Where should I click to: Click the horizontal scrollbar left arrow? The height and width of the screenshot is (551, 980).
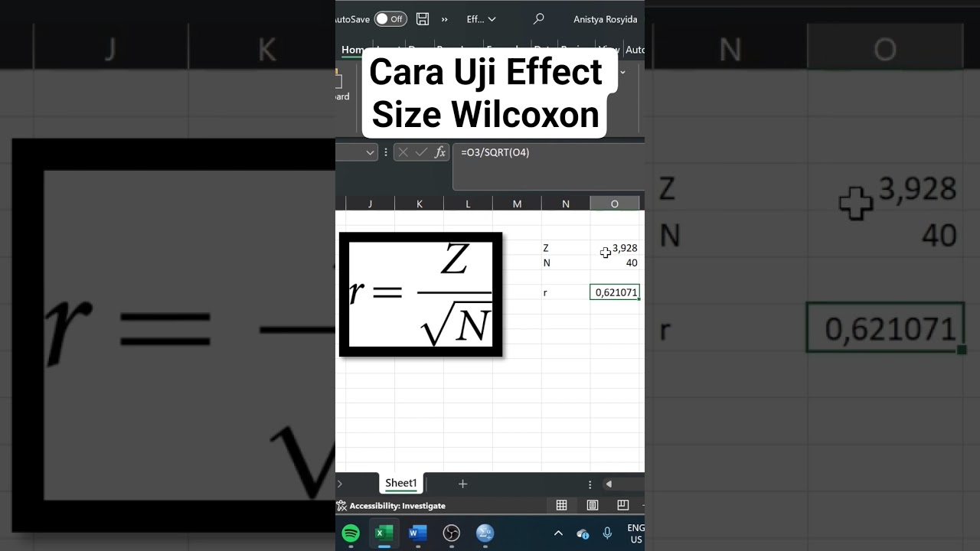pyautogui.click(x=609, y=484)
